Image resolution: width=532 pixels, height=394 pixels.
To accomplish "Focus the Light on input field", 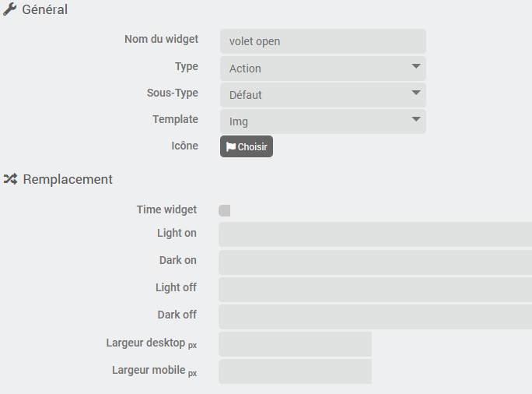I will [375, 234].
